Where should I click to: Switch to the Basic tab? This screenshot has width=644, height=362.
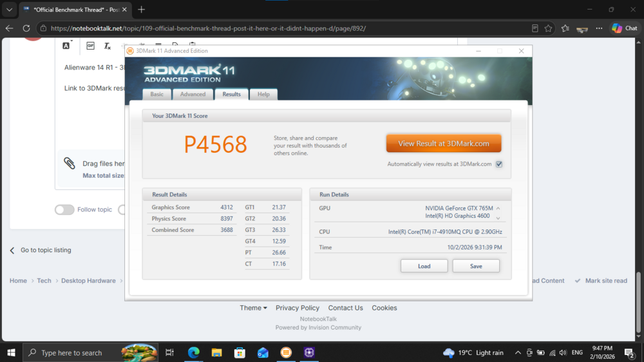pyautogui.click(x=156, y=94)
